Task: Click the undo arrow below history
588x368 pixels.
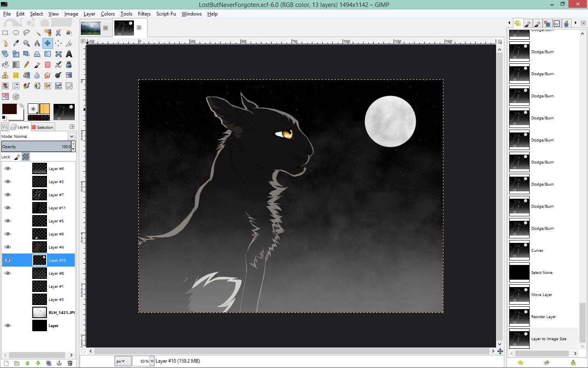Action: [x=520, y=363]
